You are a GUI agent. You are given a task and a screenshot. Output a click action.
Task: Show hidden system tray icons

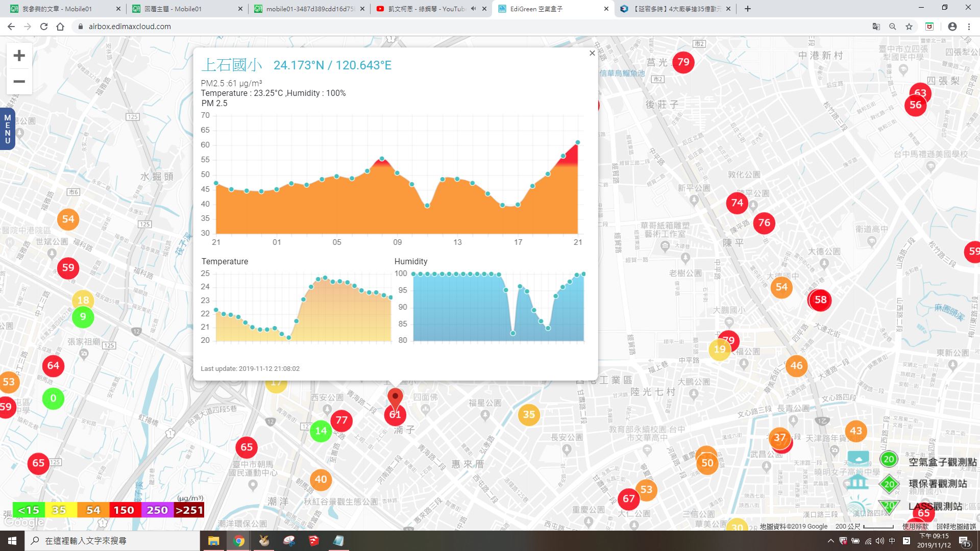(x=830, y=541)
